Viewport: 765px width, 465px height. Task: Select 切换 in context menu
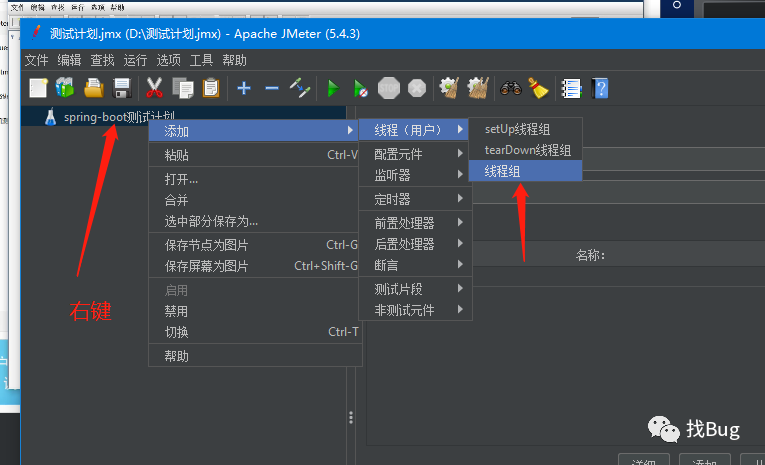click(x=255, y=332)
